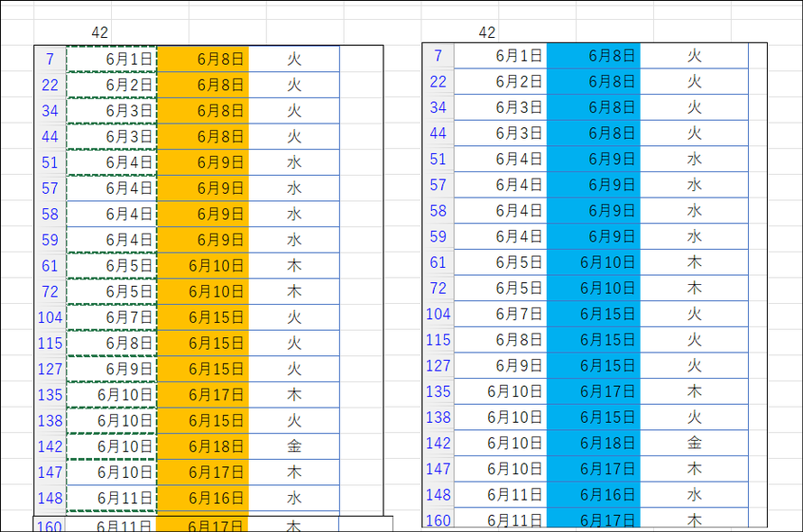Click orange 6月15日 cell in row 104

(x=203, y=317)
